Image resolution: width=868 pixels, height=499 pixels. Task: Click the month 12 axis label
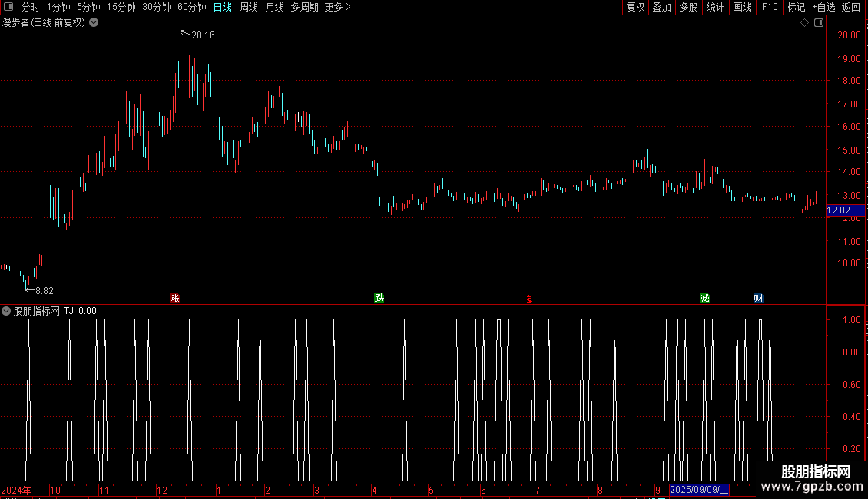[x=161, y=490]
